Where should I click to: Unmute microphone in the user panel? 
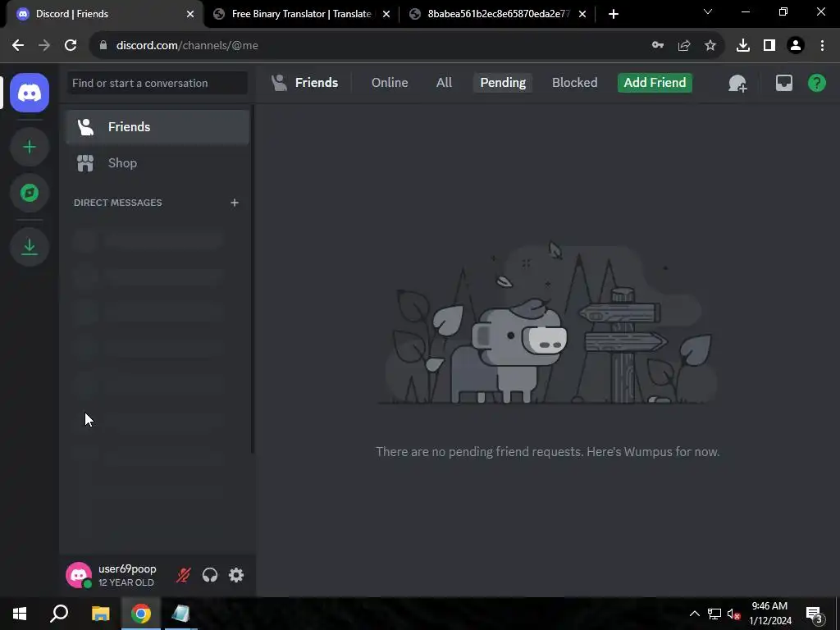[183, 575]
